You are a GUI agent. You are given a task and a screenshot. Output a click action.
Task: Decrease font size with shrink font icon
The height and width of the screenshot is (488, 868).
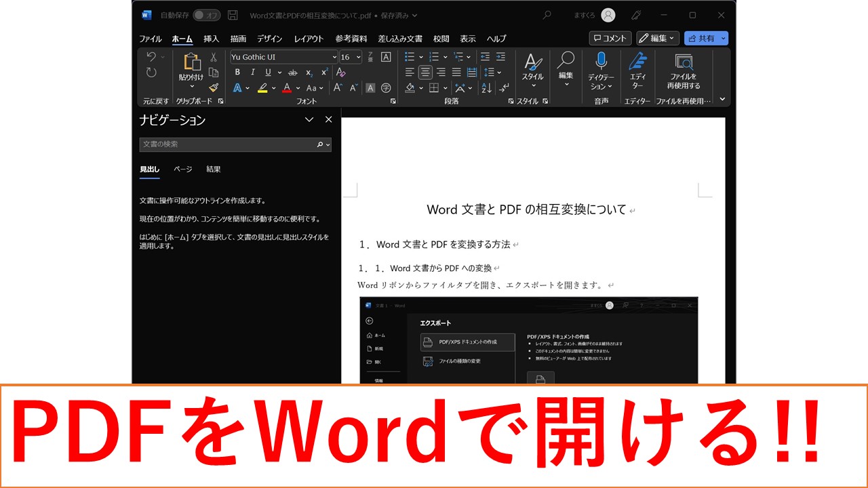coord(353,88)
